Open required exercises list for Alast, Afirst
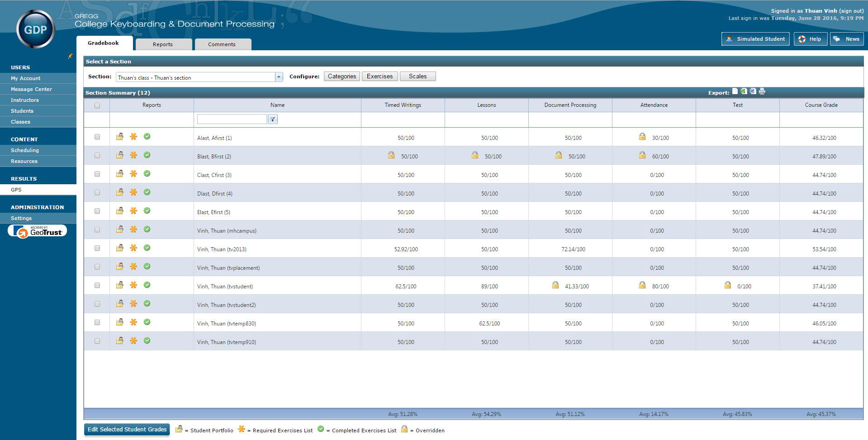 click(133, 136)
